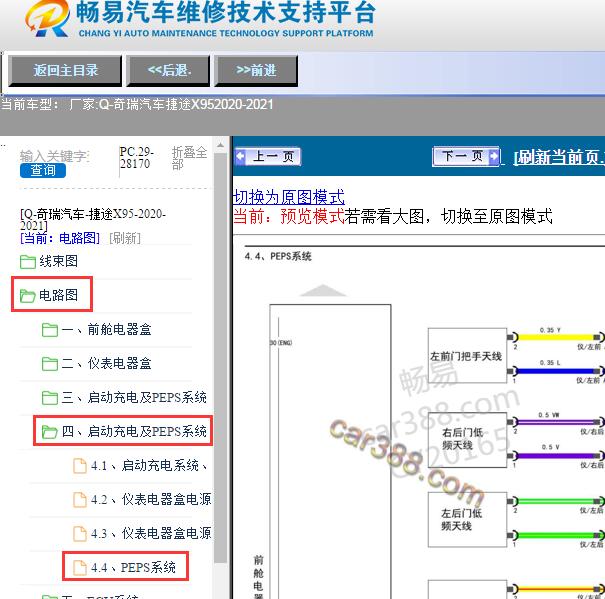Click folder icon beside 线束图
605x599 pixels.
click(28, 262)
